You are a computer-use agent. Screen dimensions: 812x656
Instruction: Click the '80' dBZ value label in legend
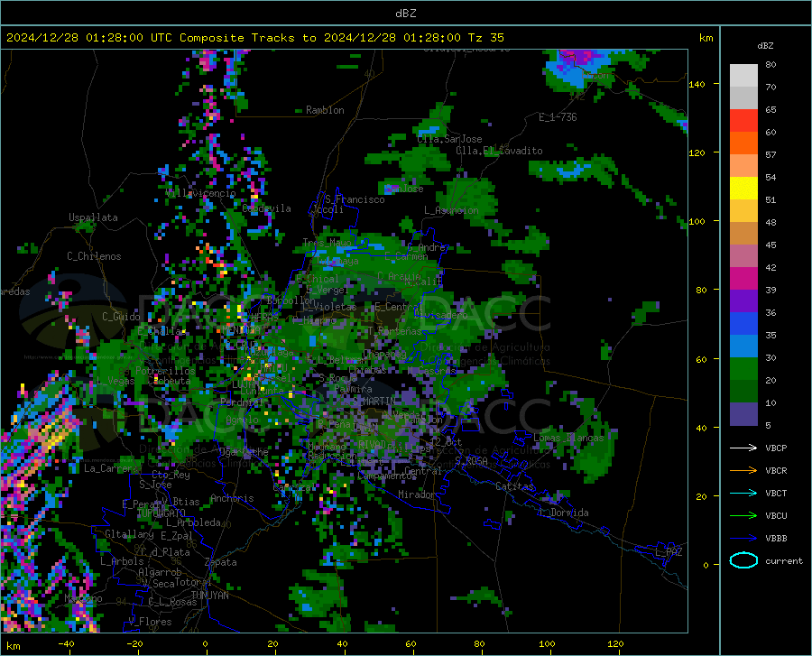pos(770,65)
